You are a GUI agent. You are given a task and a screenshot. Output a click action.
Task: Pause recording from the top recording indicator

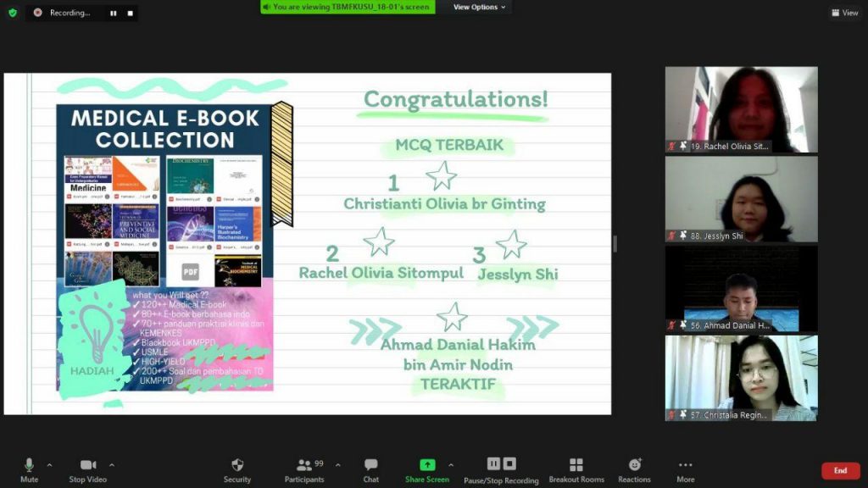click(x=114, y=13)
